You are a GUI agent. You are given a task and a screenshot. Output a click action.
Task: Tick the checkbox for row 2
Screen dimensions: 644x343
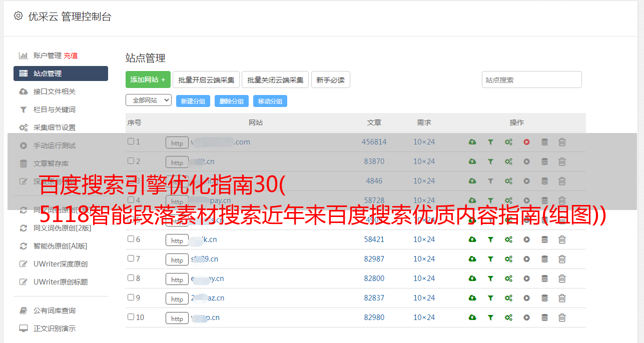pyautogui.click(x=131, y=161)
